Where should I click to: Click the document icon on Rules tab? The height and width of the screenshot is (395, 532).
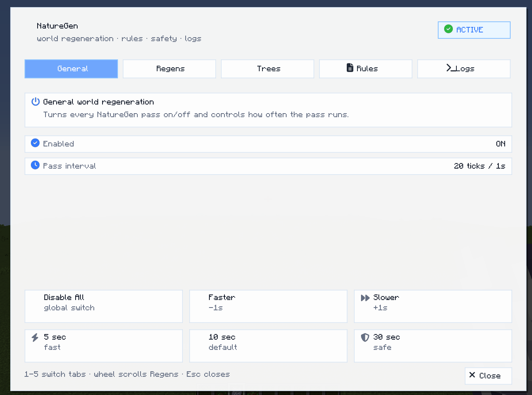350,68
